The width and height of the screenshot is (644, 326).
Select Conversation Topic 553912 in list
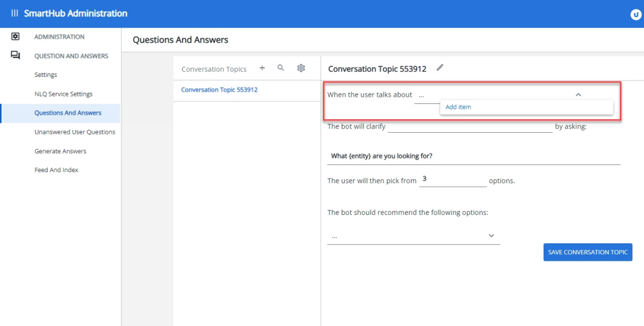(219, 90)
